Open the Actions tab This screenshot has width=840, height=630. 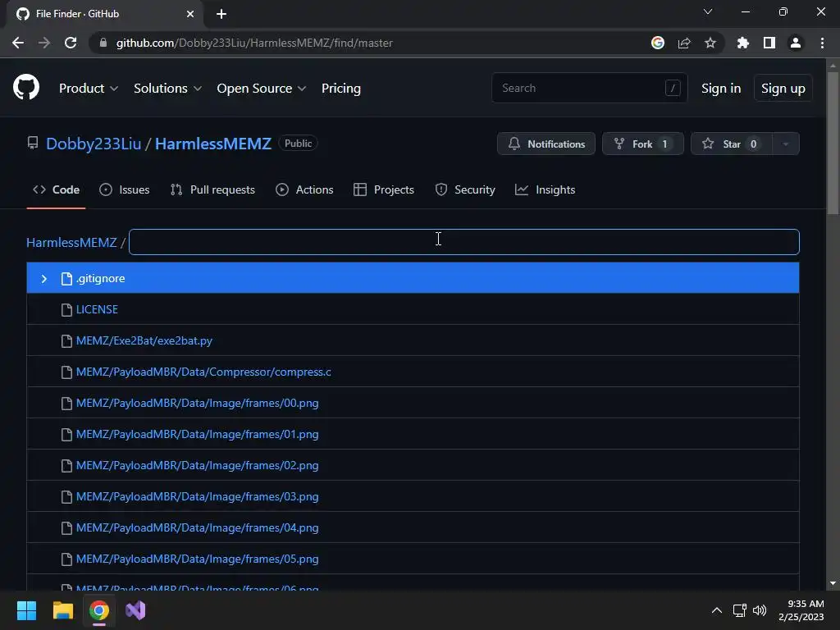click(x=304, y=189)
